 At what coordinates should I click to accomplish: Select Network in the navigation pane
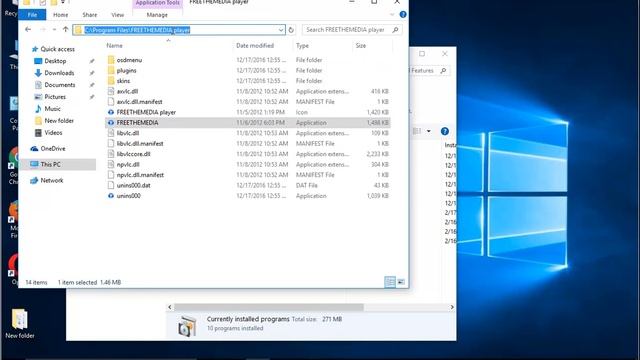(x=51, y=180)
